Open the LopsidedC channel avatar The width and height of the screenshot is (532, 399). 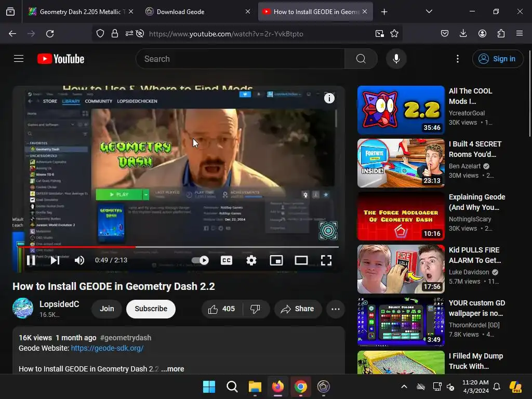click(x=23, y=309)
